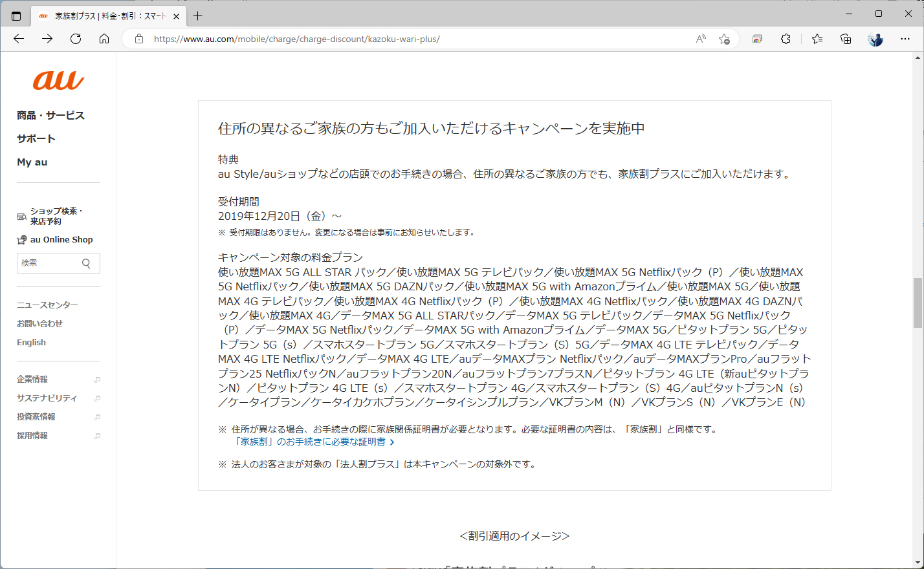Open the Settings and more (…) menu
This screenshot has height=569, width=924.
(905, 39)
